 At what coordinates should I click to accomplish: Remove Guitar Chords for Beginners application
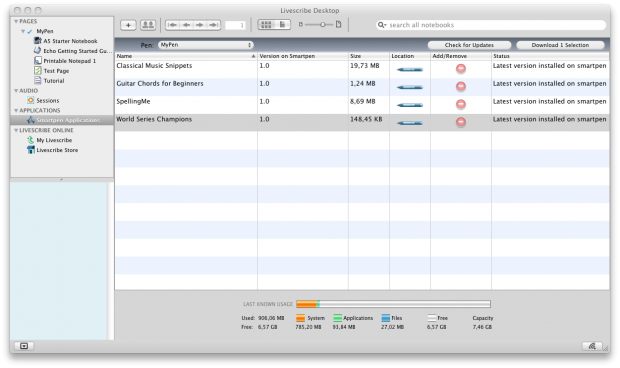tap(461, 87)
